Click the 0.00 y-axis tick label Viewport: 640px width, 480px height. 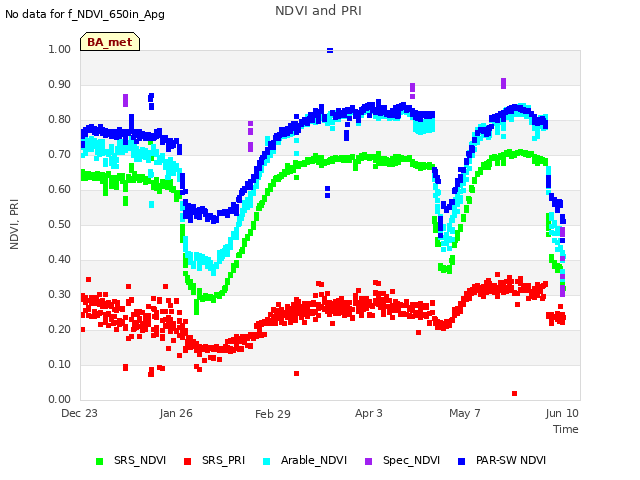coord(60,399)
